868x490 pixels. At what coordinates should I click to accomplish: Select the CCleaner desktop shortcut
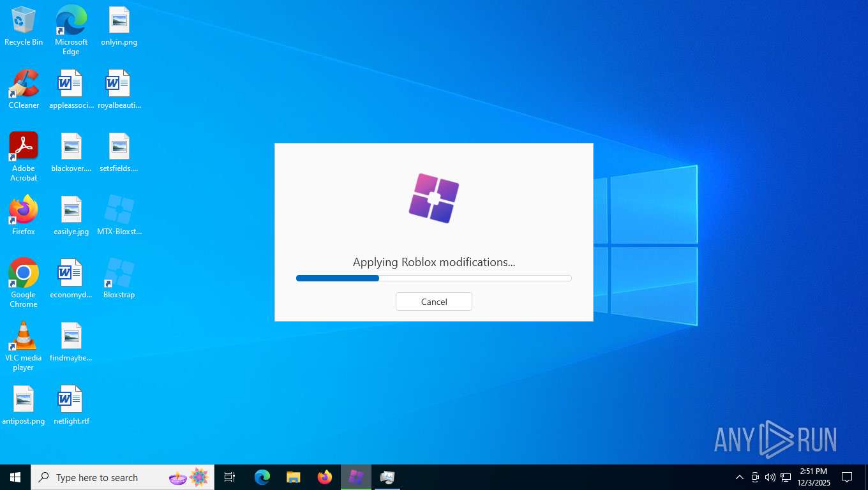point(24,89)
